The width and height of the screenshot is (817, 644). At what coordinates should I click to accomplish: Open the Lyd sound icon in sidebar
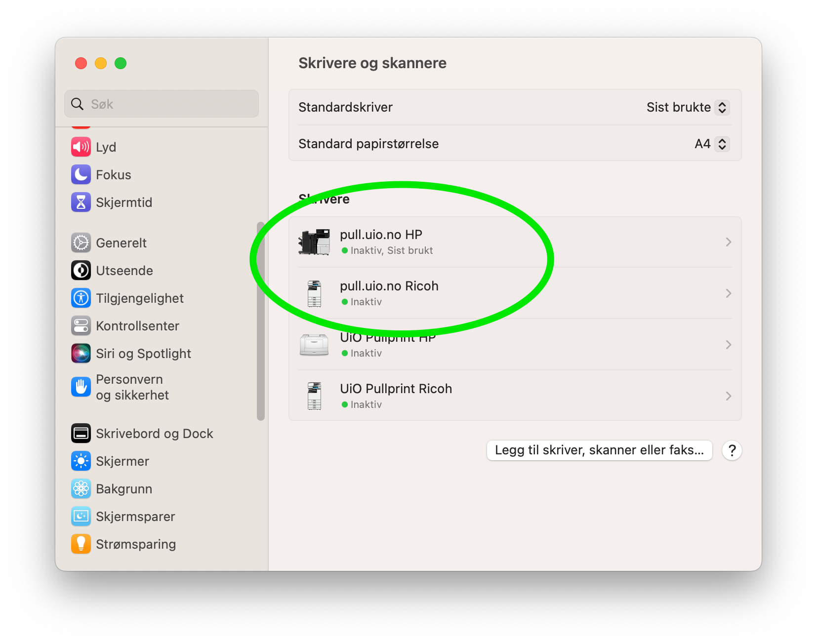tap(81, 147)
